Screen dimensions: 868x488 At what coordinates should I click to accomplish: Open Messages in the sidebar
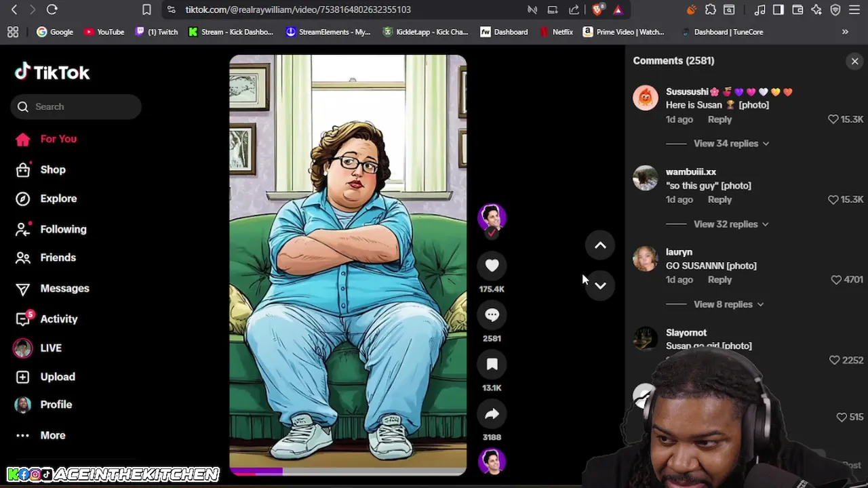(x=64, y=288)
